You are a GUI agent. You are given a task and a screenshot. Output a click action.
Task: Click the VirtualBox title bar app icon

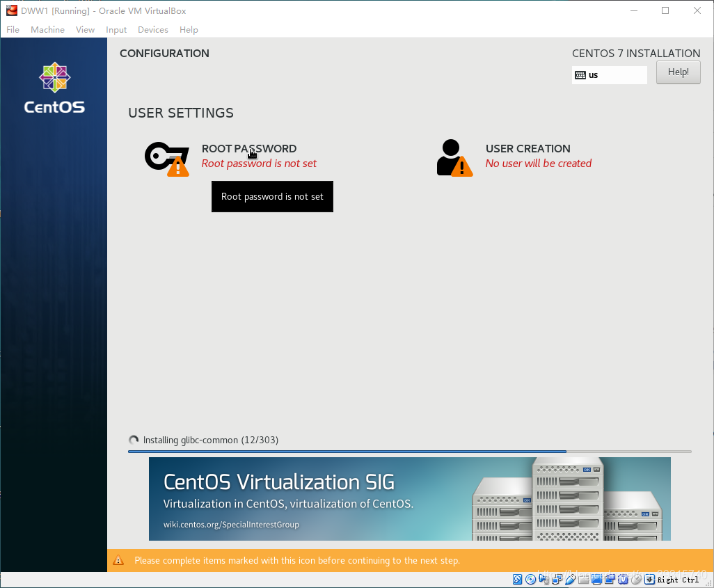11,10
